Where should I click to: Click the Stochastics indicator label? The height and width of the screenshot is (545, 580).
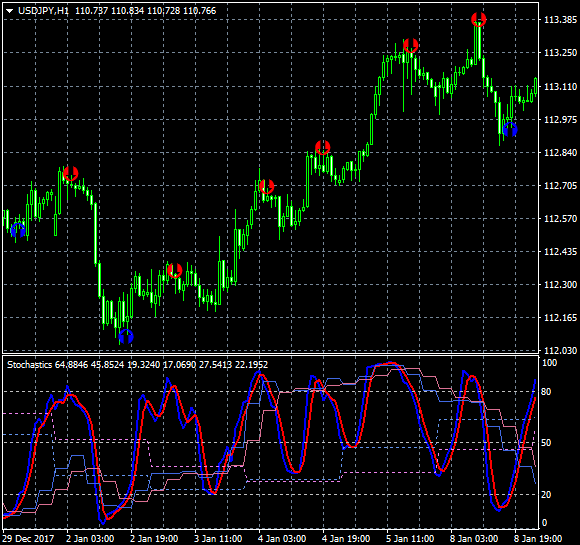(30, 365)
